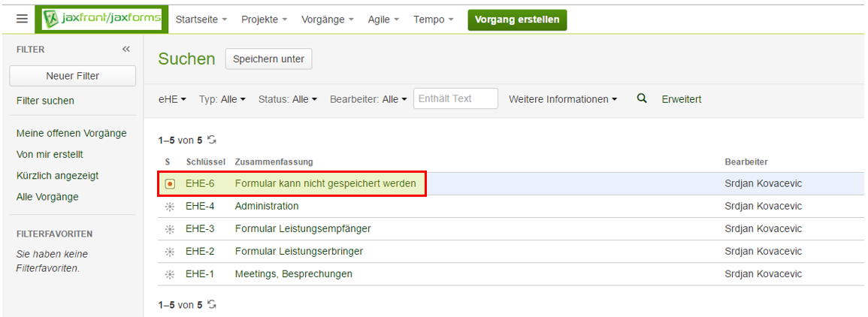The height and width of the screenshot is (317, 868).
Task: Click the top refresh results icon
Action: click(x=212, y=140)
